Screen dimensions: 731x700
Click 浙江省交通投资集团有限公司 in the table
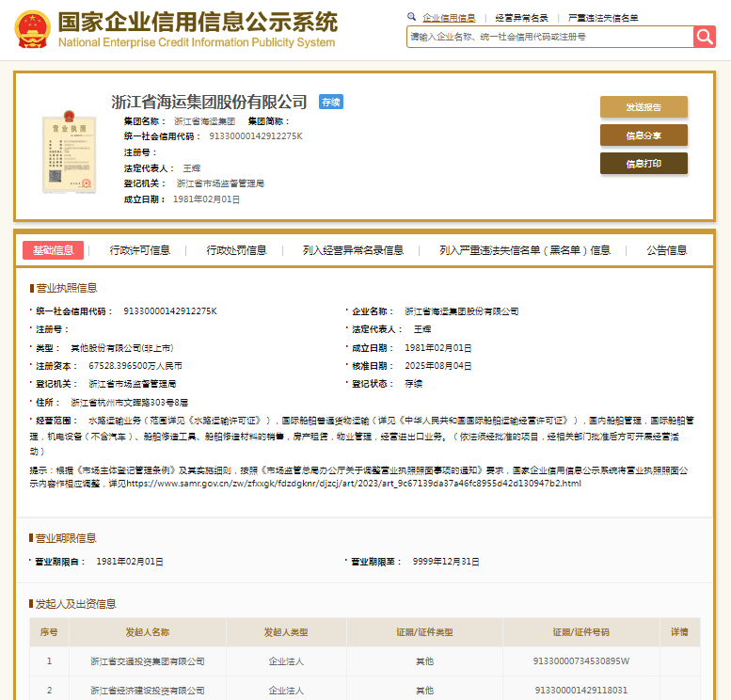coord(147,661)
